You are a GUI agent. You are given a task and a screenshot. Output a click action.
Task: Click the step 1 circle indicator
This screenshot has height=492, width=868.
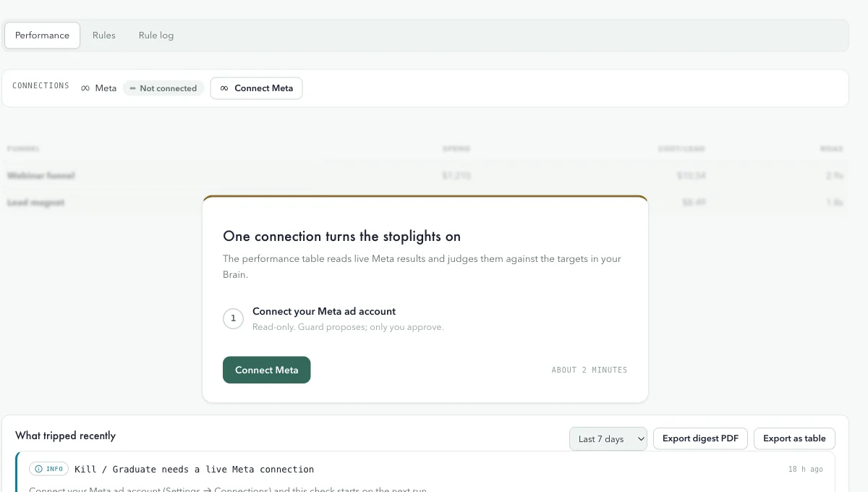(233, 318)
